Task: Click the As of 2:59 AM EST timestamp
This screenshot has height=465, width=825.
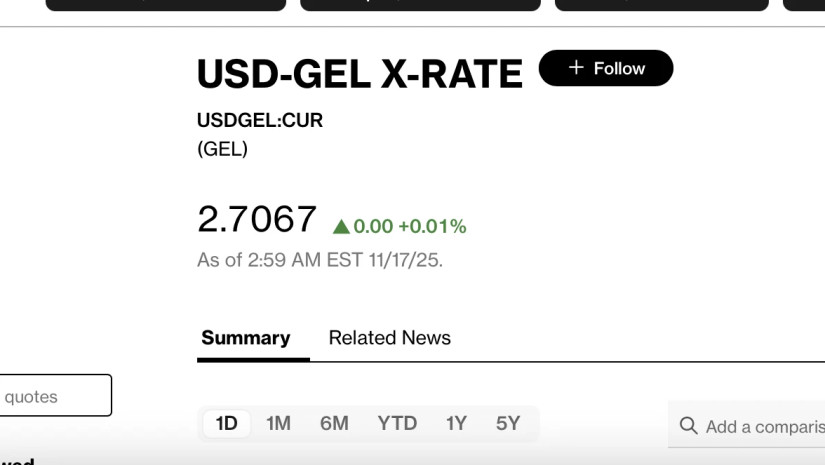Action: tap(320, 260)
